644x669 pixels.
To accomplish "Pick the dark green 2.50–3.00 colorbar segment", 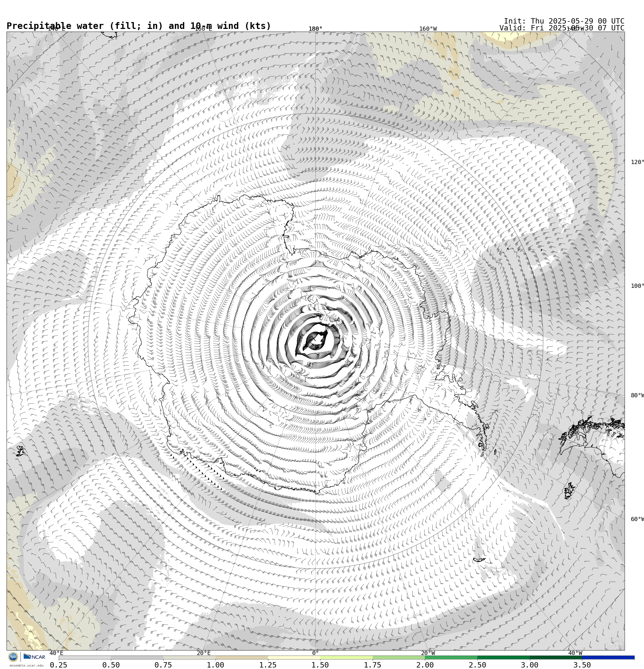I will 503,657.
